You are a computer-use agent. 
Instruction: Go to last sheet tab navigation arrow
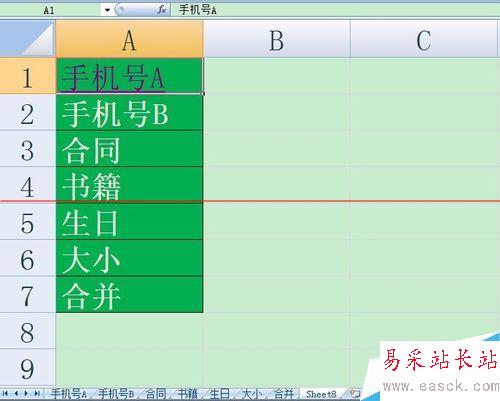(x=37, y=394)
